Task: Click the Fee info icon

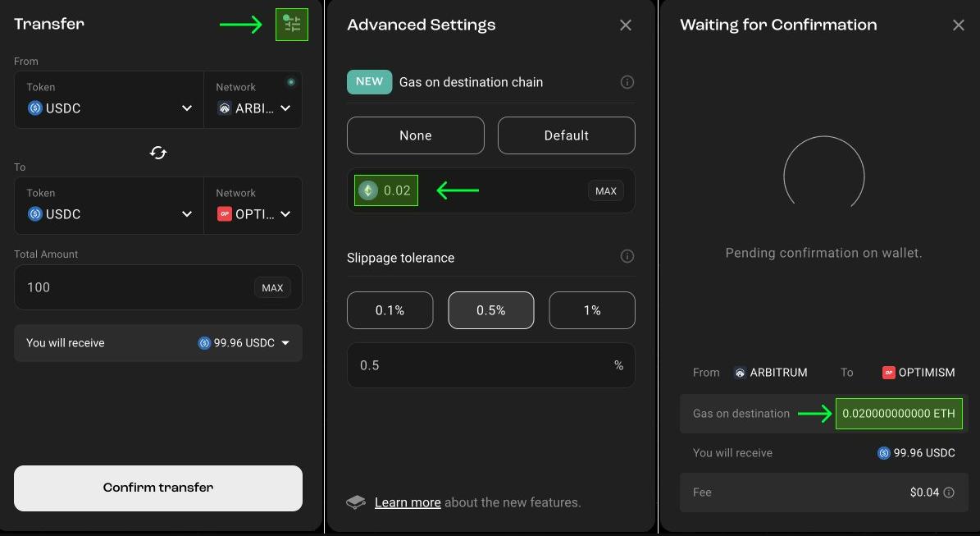Action: pyautogui.click(x=949, y=492)
